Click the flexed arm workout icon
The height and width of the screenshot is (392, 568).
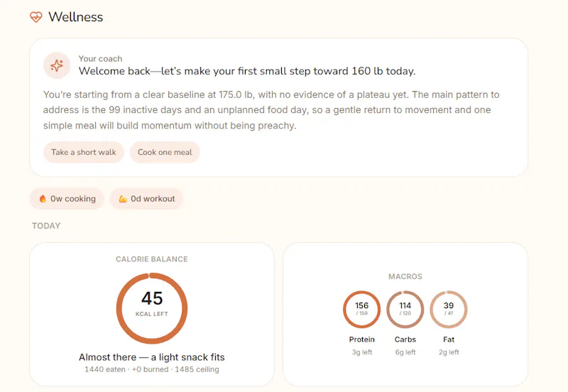123,199
